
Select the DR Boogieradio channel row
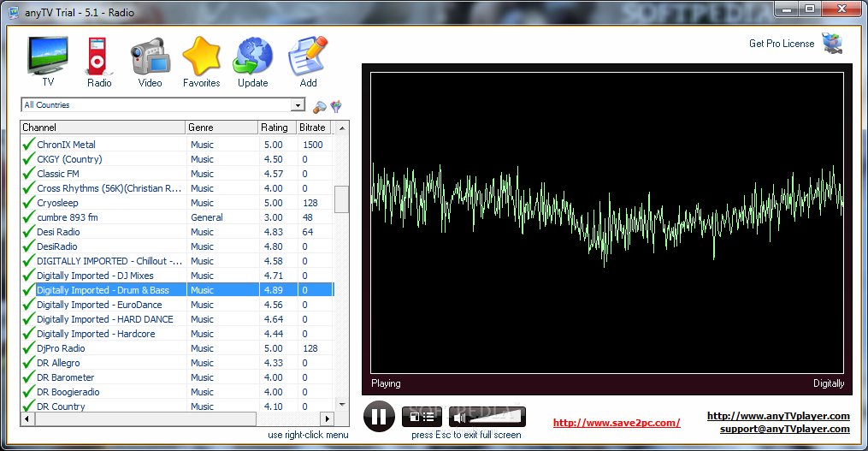[x=177, y=392]
